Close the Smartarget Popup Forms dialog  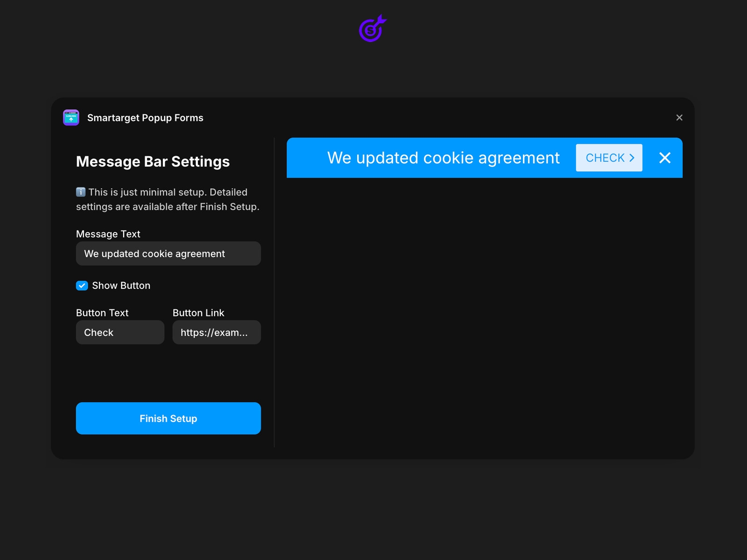(679, 118)
